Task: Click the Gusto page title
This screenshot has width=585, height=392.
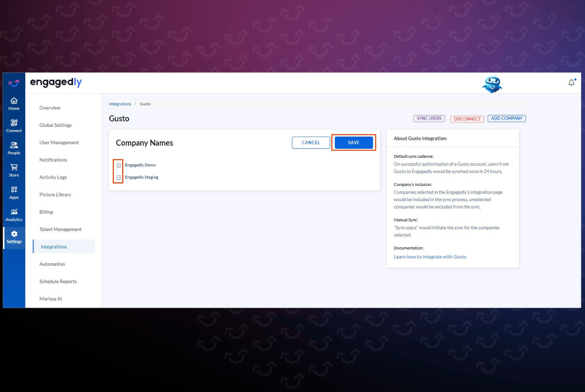Action: [x=119, y=118]
